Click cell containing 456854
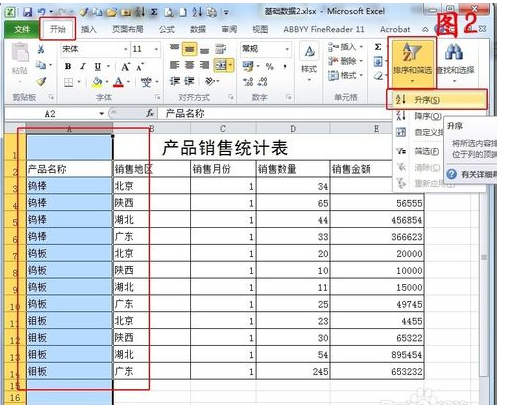The height and width of the screenshot is (405, 513). point(377,220)
